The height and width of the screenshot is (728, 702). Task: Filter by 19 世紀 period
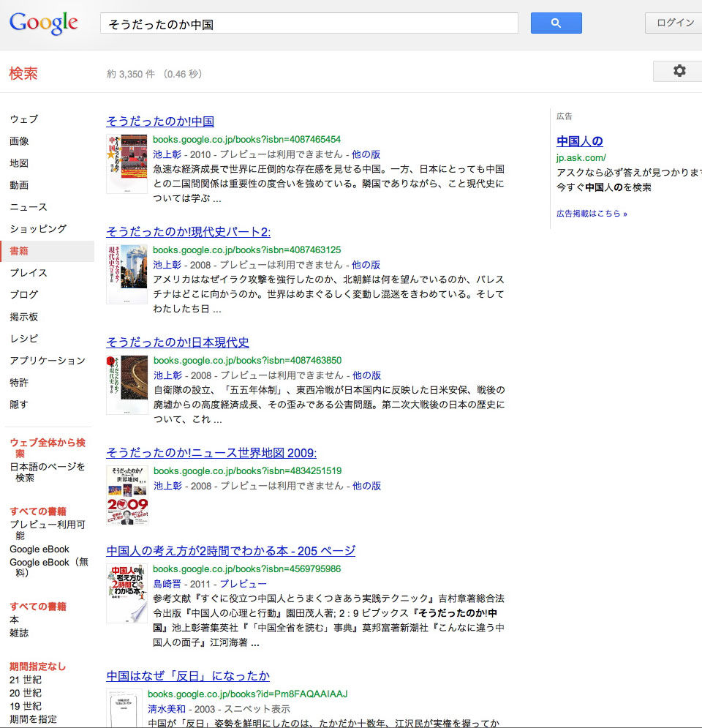[x=26, y=706]
